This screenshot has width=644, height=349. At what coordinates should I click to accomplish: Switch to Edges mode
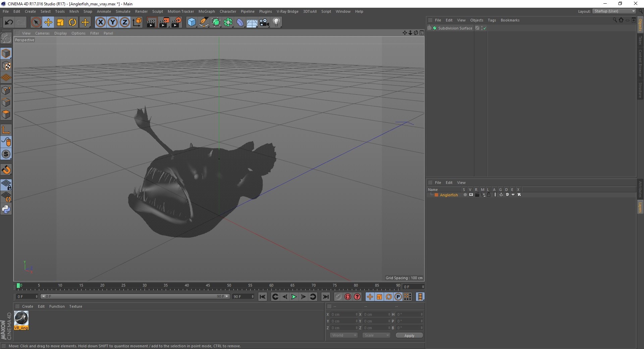[x=6, y=102]
